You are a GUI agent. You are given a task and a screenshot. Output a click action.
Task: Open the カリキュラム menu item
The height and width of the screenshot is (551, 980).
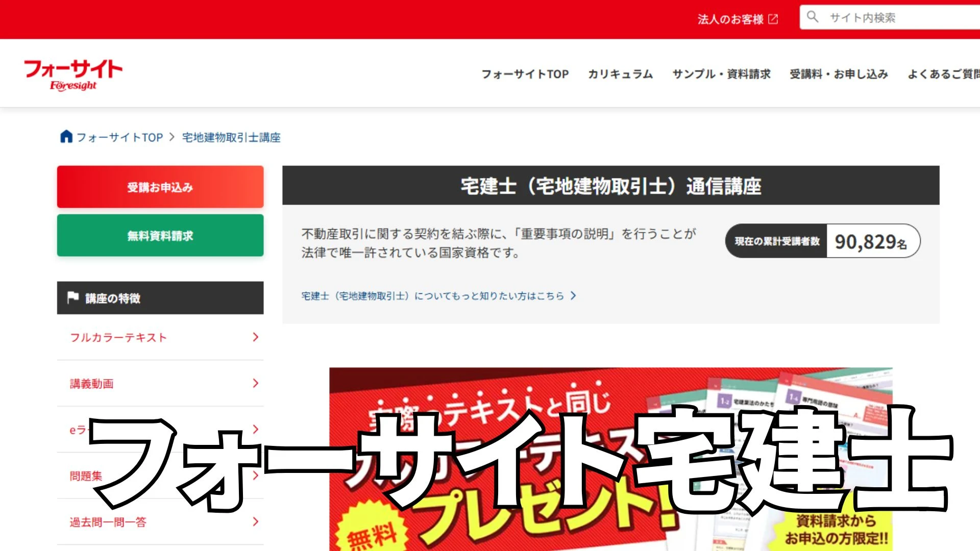[x=621, y=74]
